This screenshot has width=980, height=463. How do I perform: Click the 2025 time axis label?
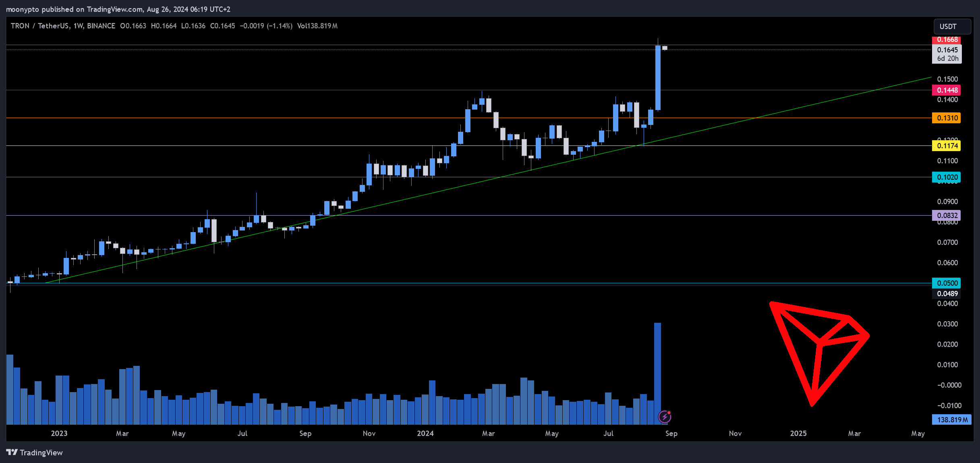point(798,434)
